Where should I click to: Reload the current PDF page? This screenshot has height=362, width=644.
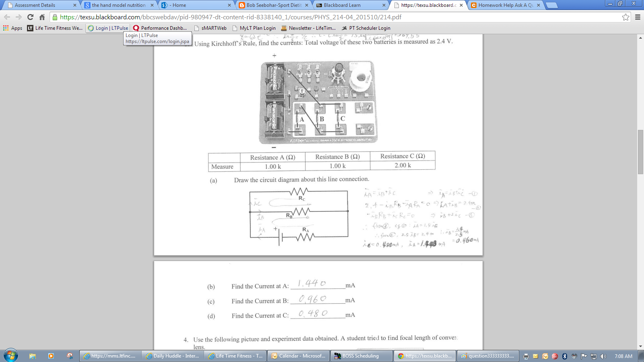[x=30, y=17]
